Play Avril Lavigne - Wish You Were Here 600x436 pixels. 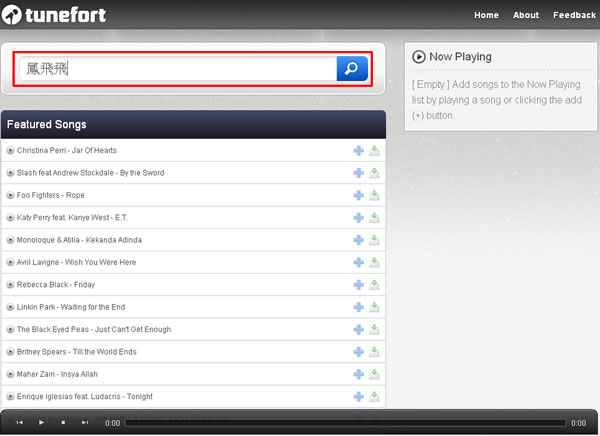(10, 263)
